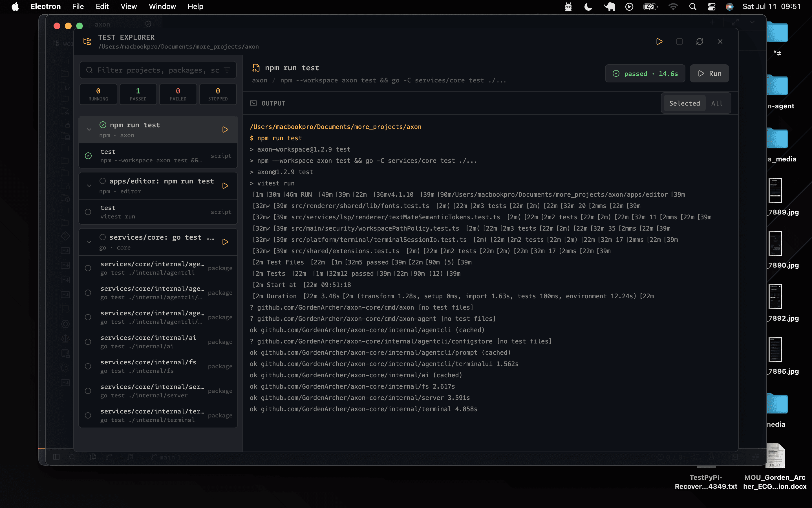Collapse the npm run test group chevron
Image resolution: width=812 pixels, height=508 pixels.
[x=89, y=130]
